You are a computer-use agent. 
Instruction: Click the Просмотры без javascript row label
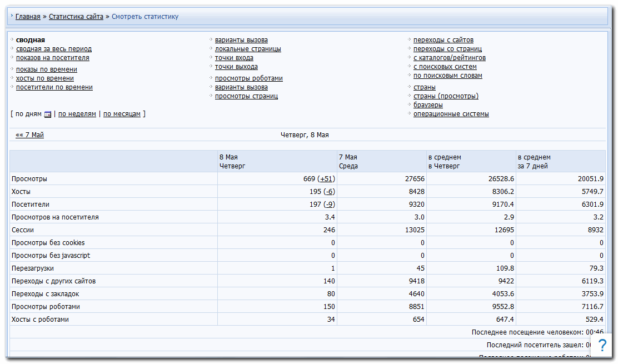point(51,256)
